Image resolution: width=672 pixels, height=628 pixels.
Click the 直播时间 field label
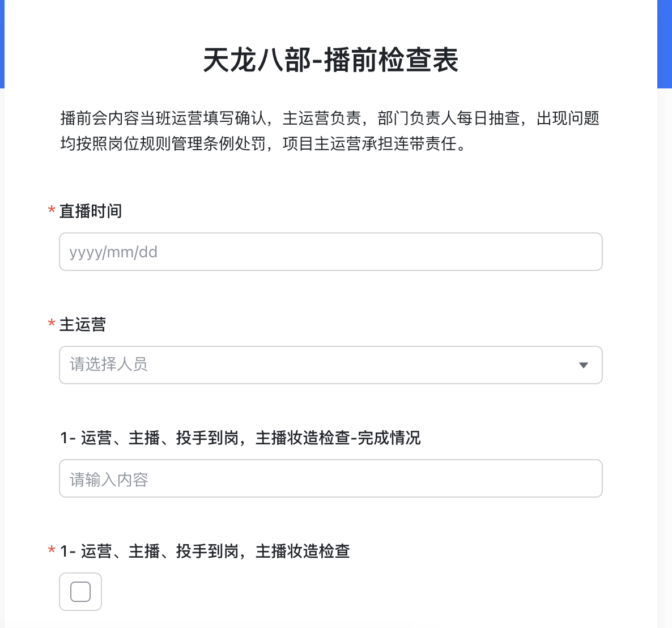pyautogui.click(x=91, y=211)
